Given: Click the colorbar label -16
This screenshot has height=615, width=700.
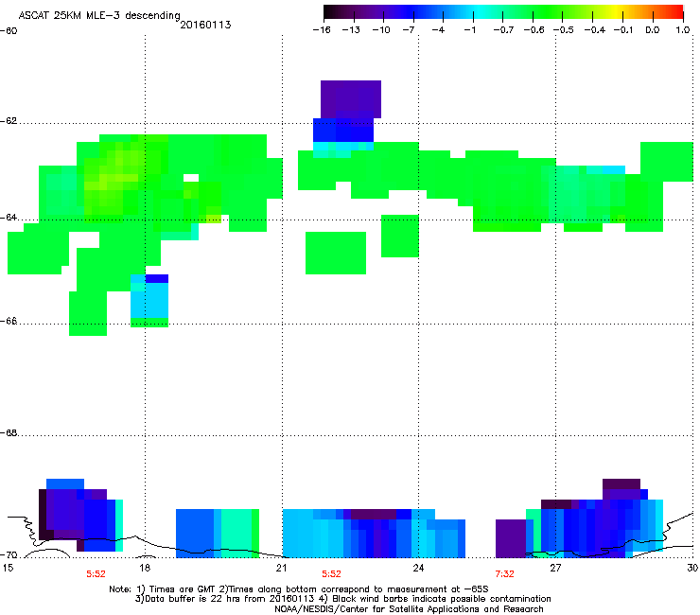Looking at the screenshot, I should pyautogui.click(x=322, y=30).
